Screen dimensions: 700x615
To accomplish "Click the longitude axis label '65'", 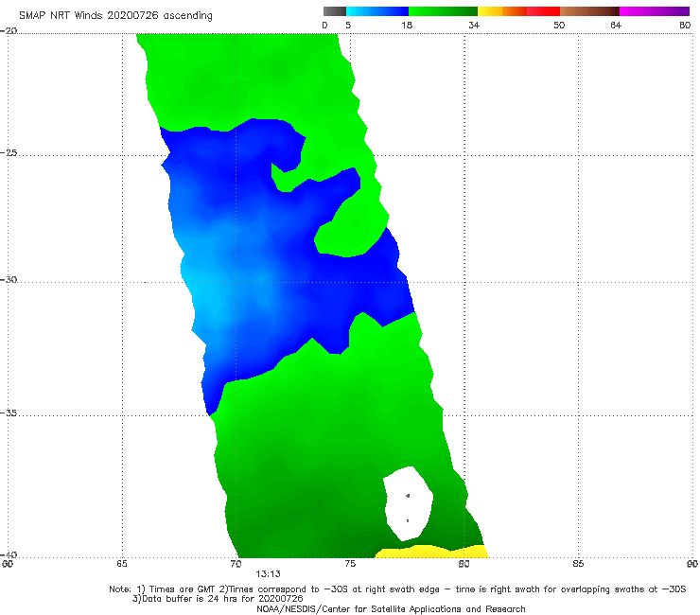I will click(x=122, y=564).
